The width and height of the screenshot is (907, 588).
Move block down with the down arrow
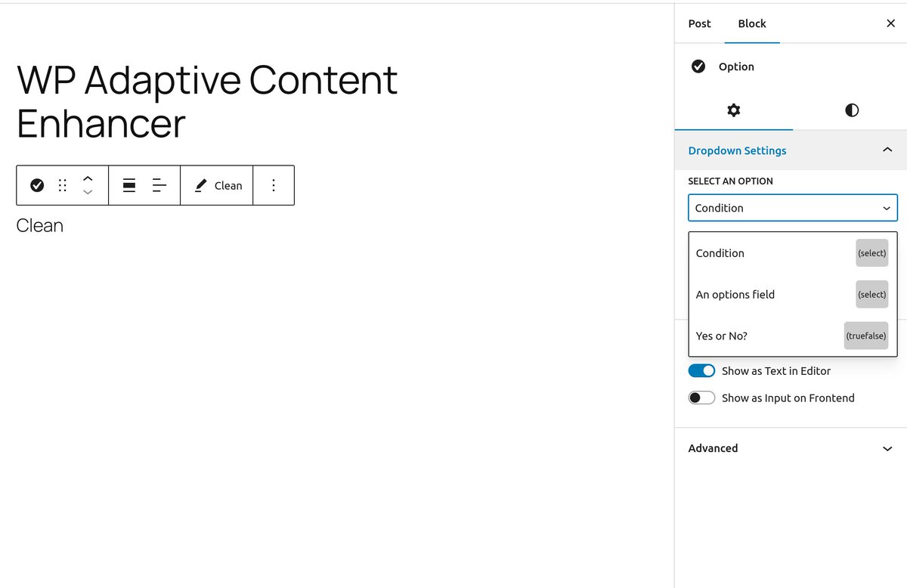click(88, 192)
